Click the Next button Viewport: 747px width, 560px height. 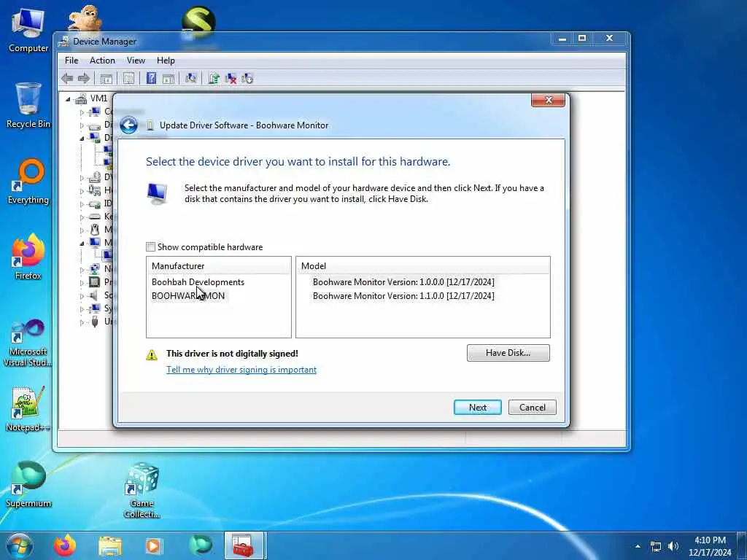point(477,408)
